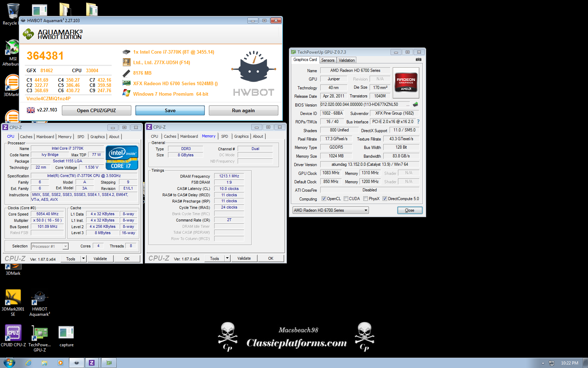Screen dimensions: 588x368
Task: Open the Tools dropdown arrow in left CPU-Z
Action: click(83, 259)
